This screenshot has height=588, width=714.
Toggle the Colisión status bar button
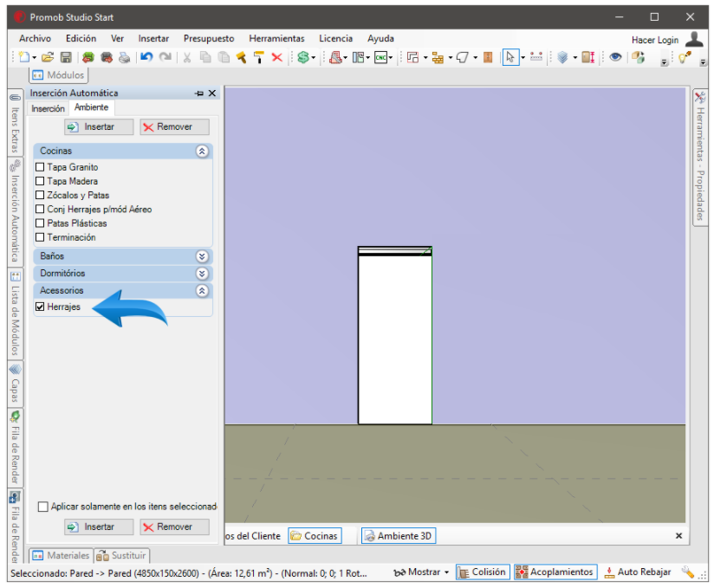click(483, 572)
